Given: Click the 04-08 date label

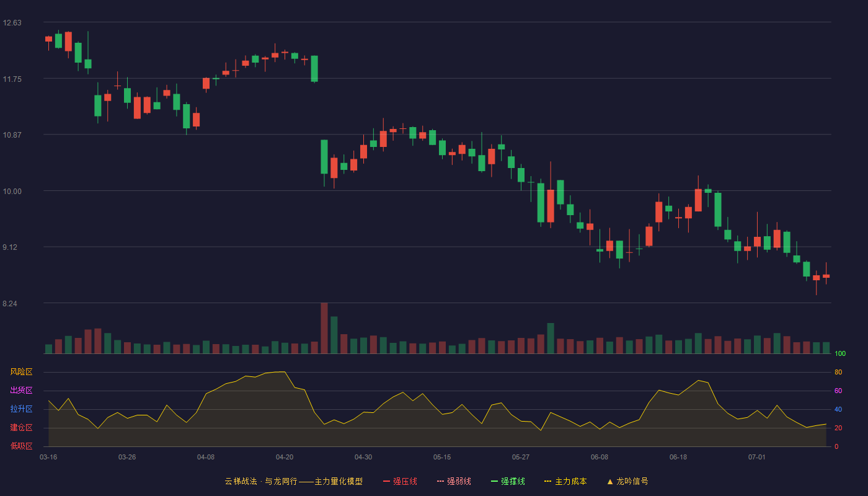Looking at the screenshot, I should click(x=206, y=457).
